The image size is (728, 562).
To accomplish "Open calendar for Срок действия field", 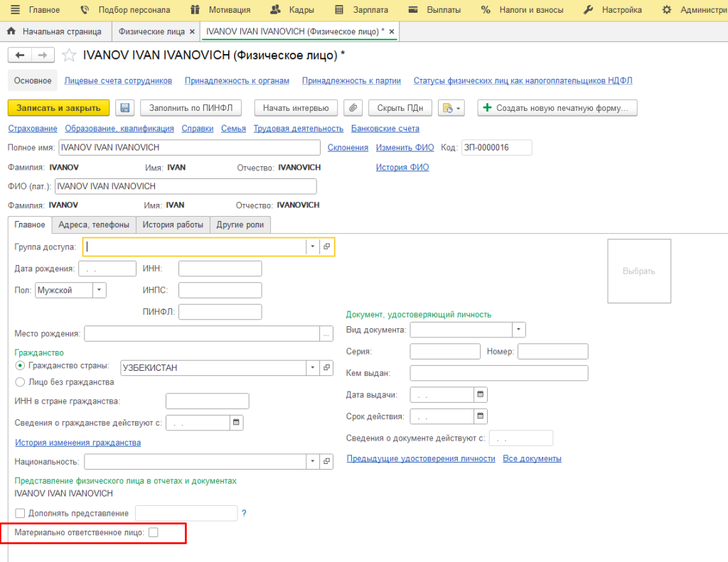I will [480, 416].
